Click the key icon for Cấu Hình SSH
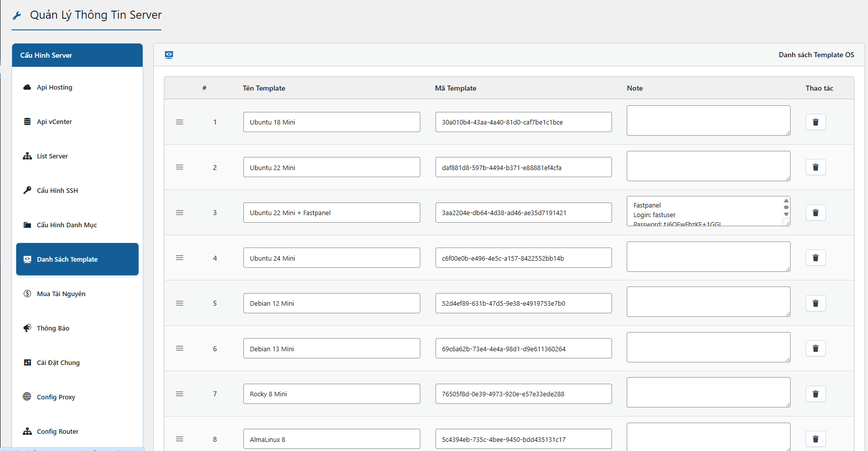 tap(27, 190)
